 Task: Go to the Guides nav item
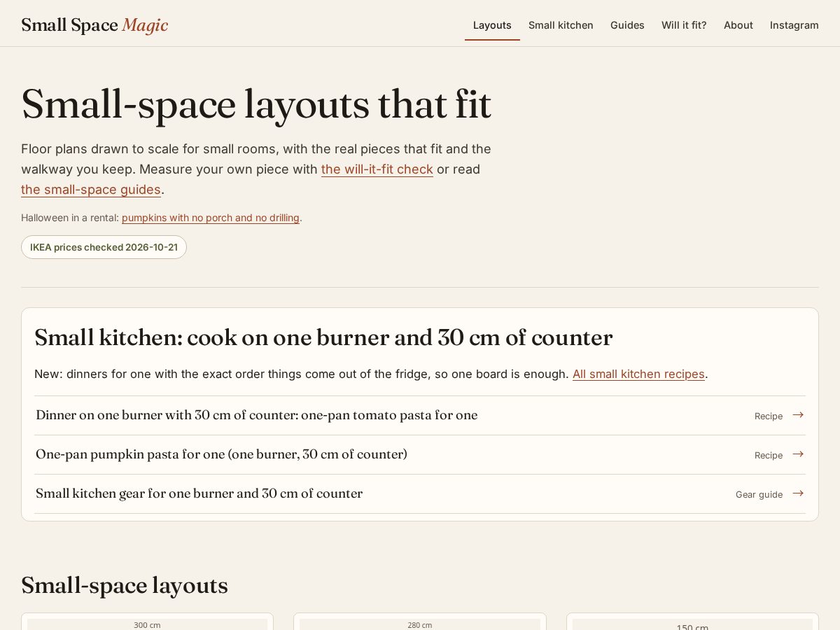[627, 25]
